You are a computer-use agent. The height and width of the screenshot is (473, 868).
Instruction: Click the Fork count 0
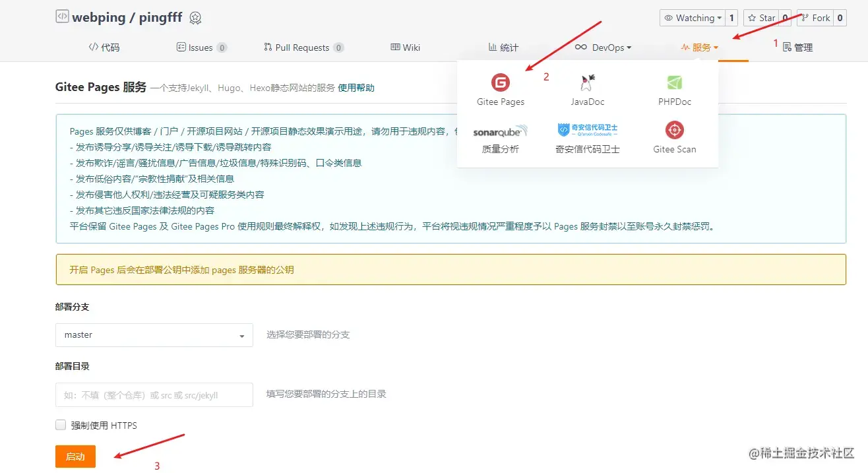tap(840, 18)
